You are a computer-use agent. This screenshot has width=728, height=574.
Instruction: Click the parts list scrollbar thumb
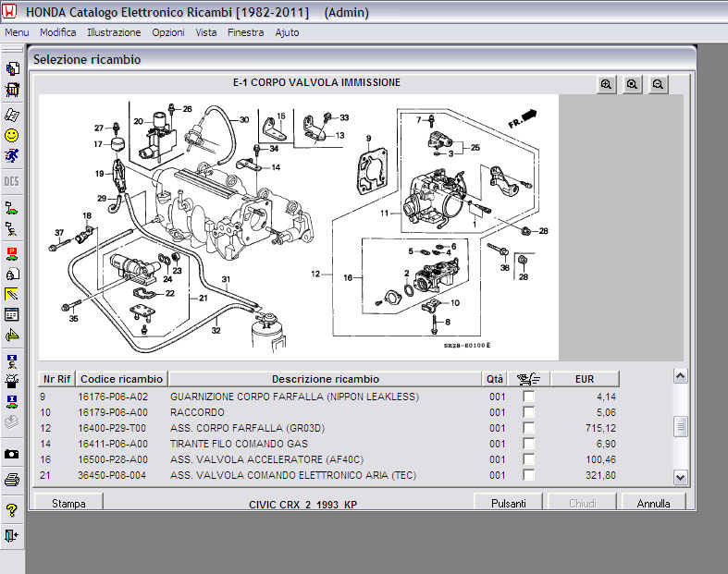click(681, 426)
